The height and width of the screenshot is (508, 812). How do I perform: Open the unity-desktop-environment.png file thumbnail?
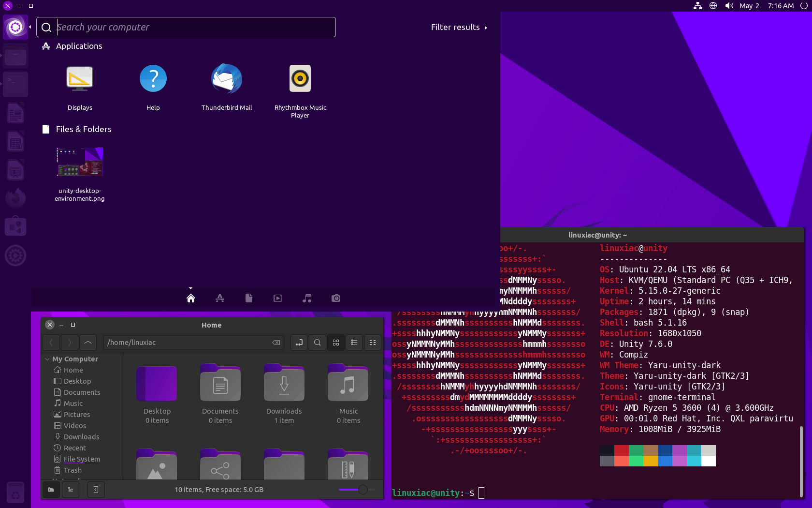(80, 174)
